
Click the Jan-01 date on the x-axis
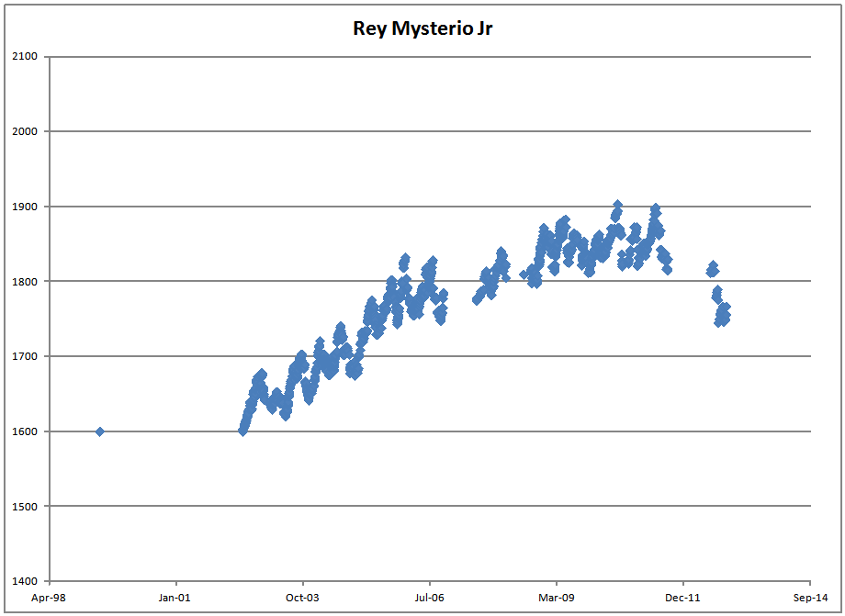pyautogui.click(x=175, y=597)
